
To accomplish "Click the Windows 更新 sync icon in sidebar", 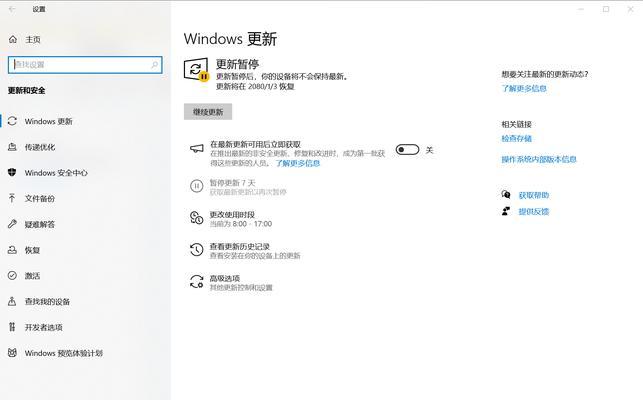I will tap(12, 121).
